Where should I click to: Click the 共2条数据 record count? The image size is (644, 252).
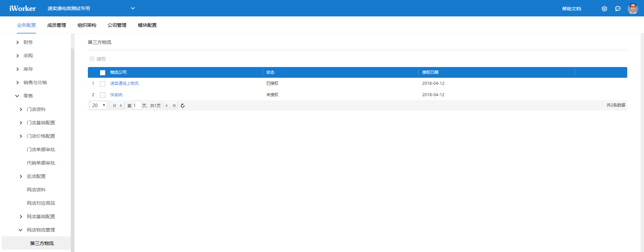click(x=616, y=105)
